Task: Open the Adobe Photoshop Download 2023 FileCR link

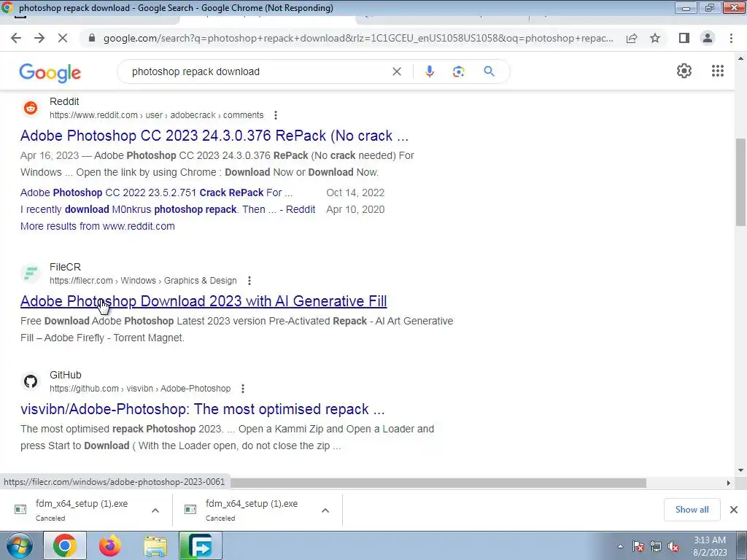Action: tap(204, 301)
